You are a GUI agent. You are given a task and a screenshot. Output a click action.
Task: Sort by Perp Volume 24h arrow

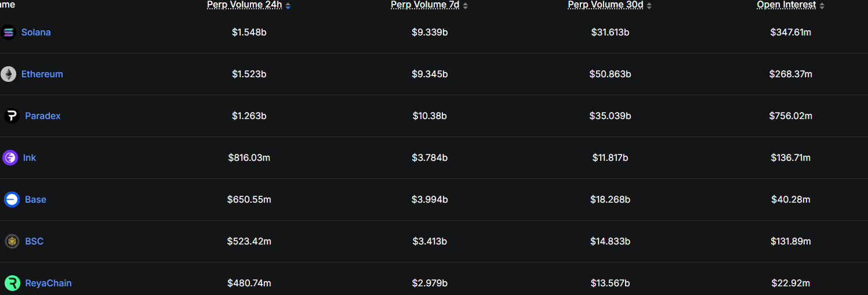pyautogui.click(x=288, y=6)
